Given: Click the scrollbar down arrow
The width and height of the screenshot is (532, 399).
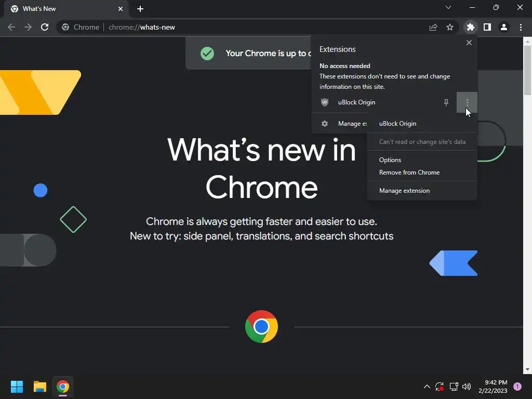Looking at the screenshot, I should (527, 369).
